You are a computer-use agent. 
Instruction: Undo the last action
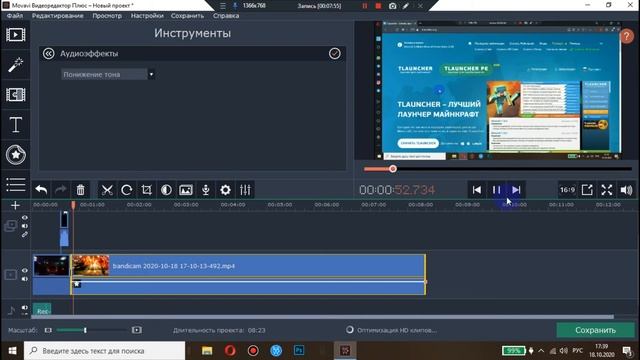pos(41,190)
